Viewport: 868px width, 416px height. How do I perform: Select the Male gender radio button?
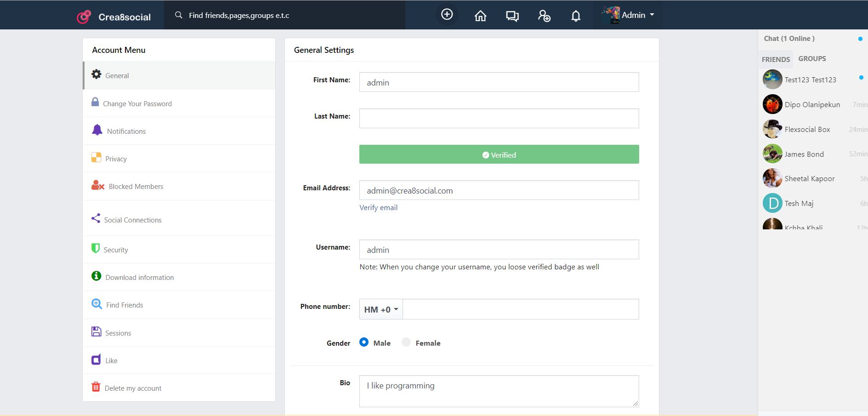pos(364,342)
